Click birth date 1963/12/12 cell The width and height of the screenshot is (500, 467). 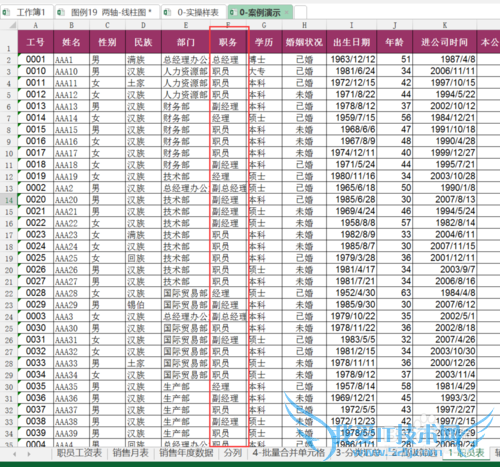[x=351, y=59]
